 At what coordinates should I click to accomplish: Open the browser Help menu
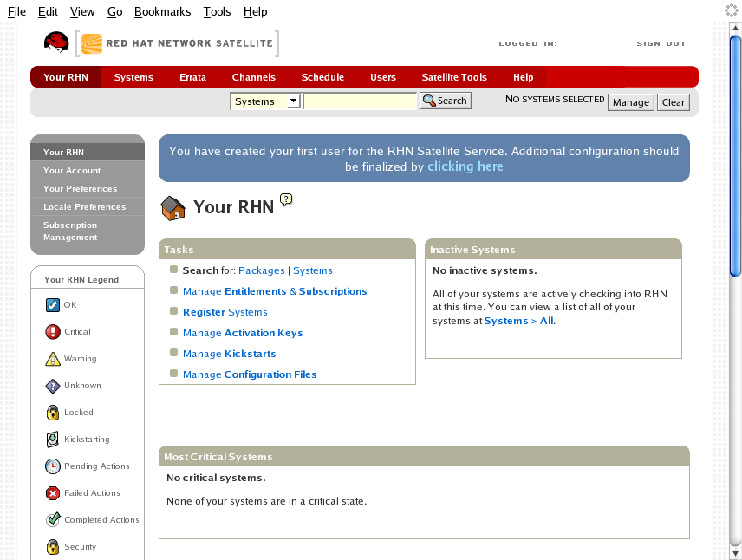255,11
